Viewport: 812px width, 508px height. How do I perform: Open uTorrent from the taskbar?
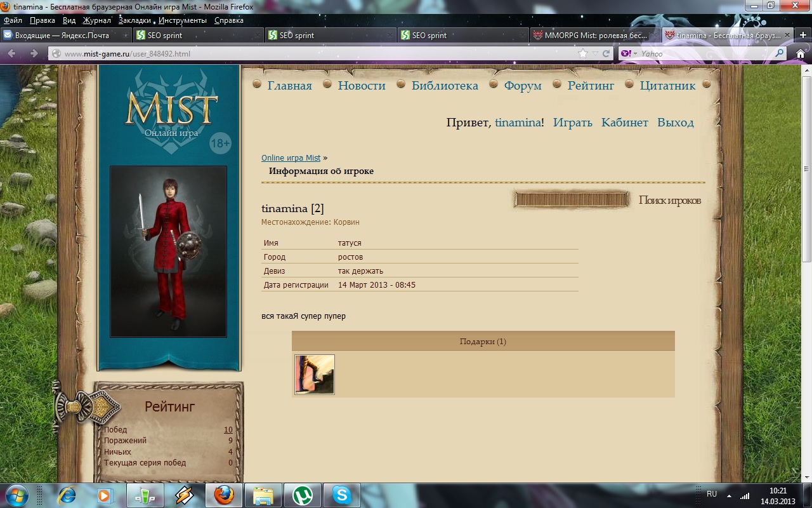click(302, 495)
